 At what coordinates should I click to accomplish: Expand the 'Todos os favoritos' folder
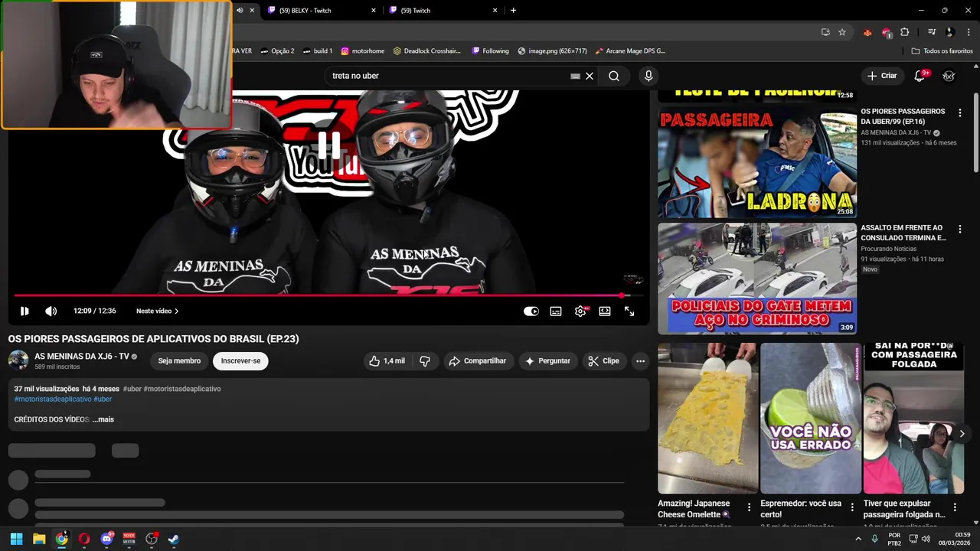coord(942,51)
